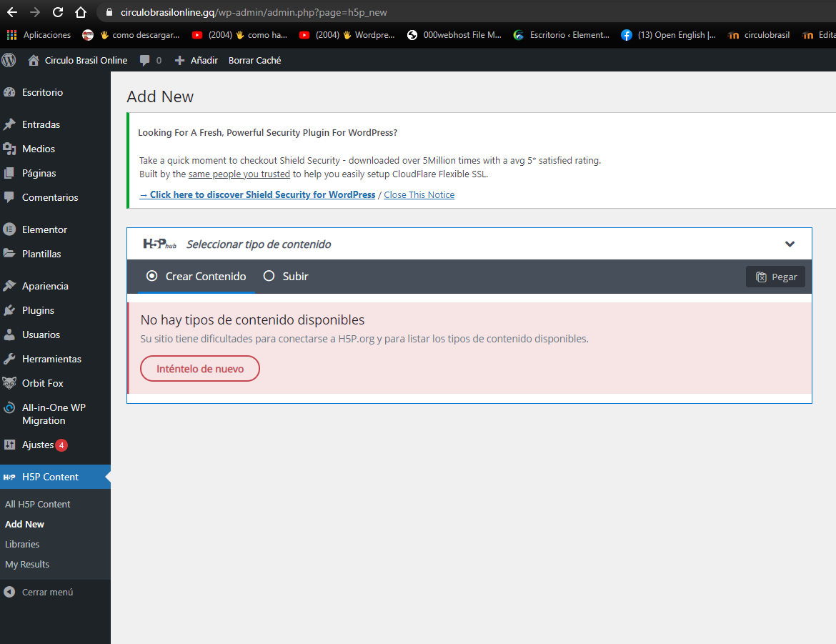Click the Apariencia paintbrush icon

coord(9,286)
